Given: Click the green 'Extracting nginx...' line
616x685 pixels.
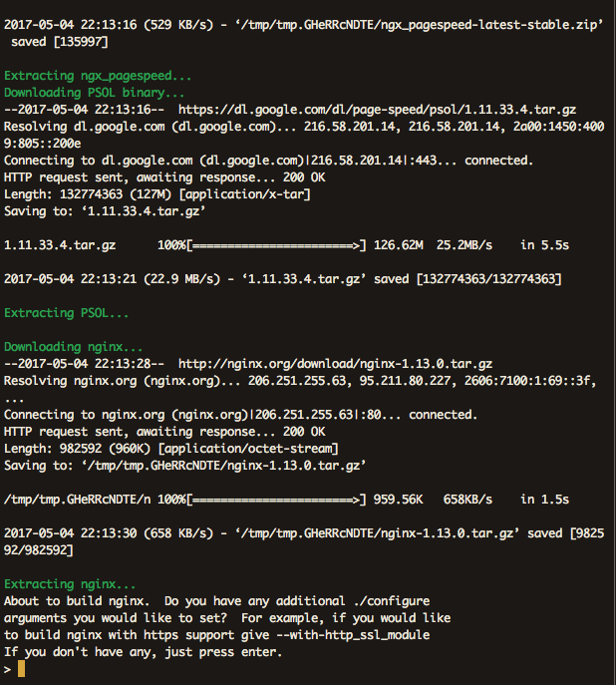Looking at the screenshot, I should (70, 584).
